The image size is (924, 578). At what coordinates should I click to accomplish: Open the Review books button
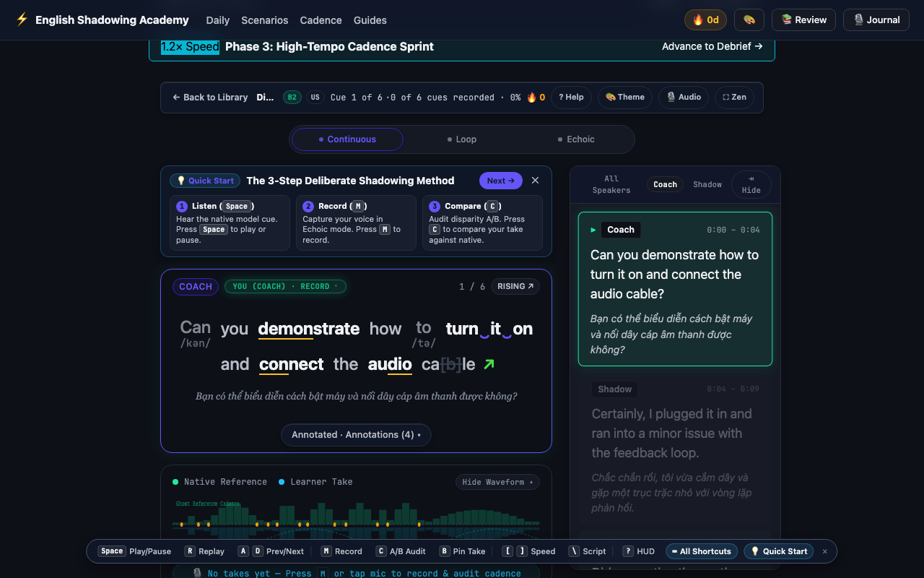tap(803, 20)
